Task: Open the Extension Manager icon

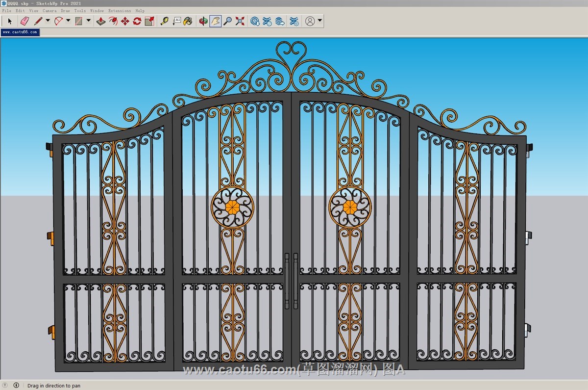Action: pos(294,21)
